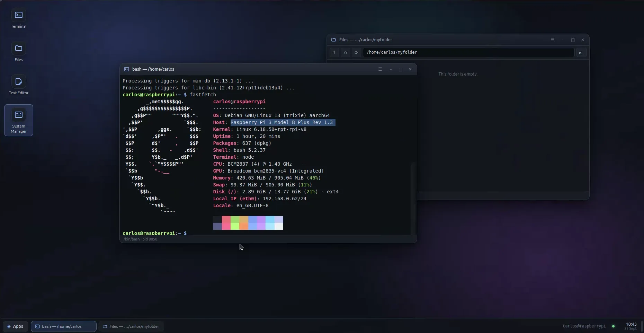Image resolution: width=644 pixels, height=333 pixels.
Task: Open the terminal window hamburger menu
Action: pyautogui.click(x=380, y=69)
